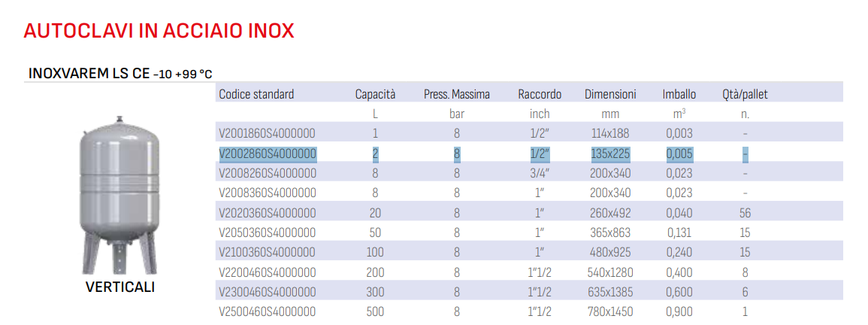Click packaging value "0,400"
Screen dimensions: 868x325
click(x=679, y=272)
